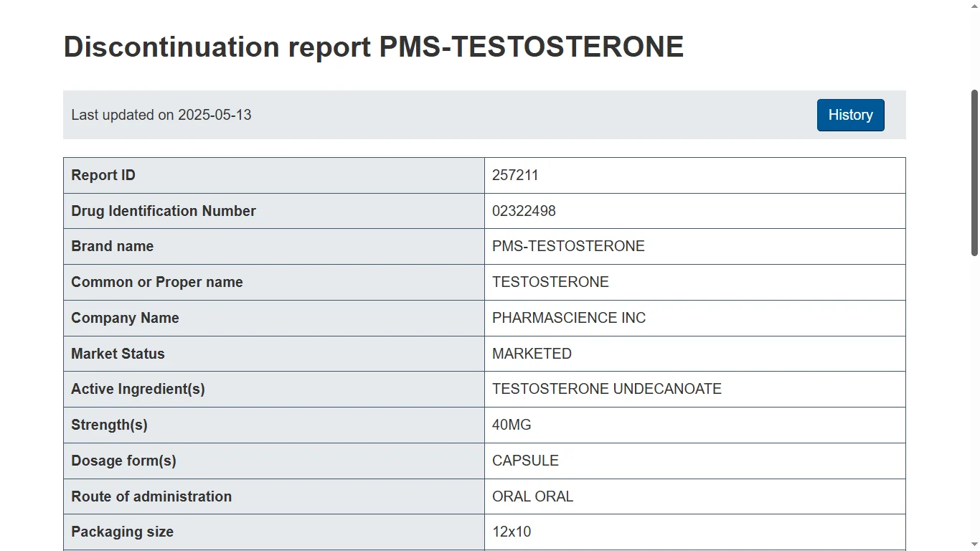Click PMS-TESTOSTERONE in the Brand name row
The width and height of the screenshot is (980, 551).
pyautogui.click(x=568, y=246)
